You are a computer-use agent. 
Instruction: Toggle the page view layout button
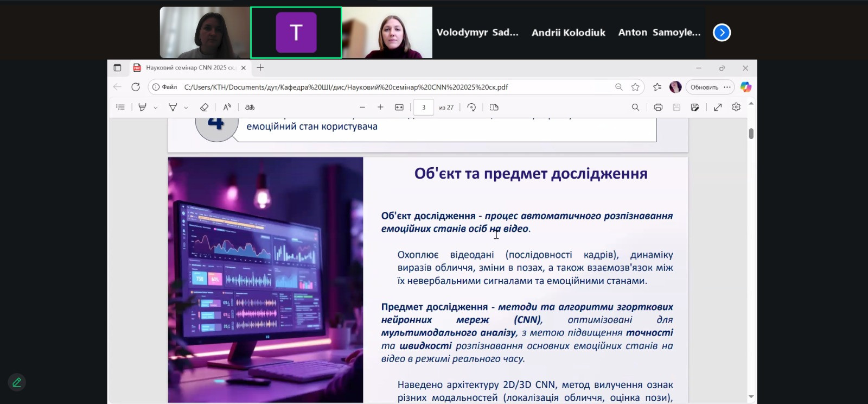494,108
